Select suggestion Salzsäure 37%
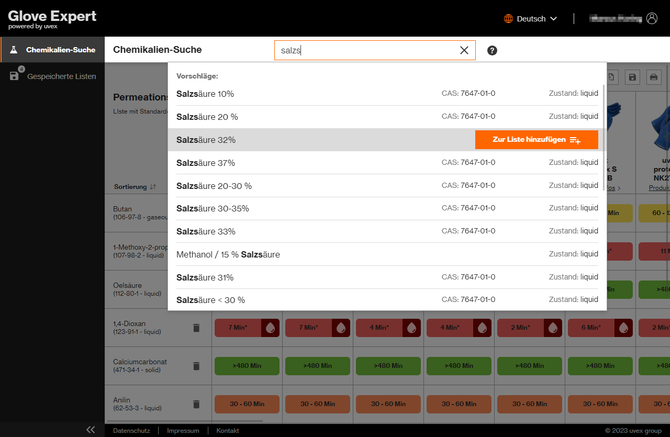670x437 pixels. (x=387, y=163)
